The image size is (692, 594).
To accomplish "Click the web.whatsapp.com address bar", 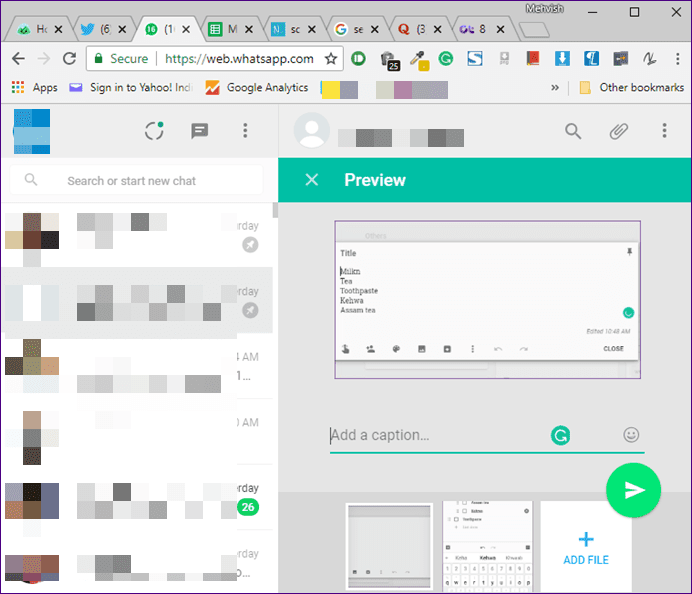I will tap(239, 59).
